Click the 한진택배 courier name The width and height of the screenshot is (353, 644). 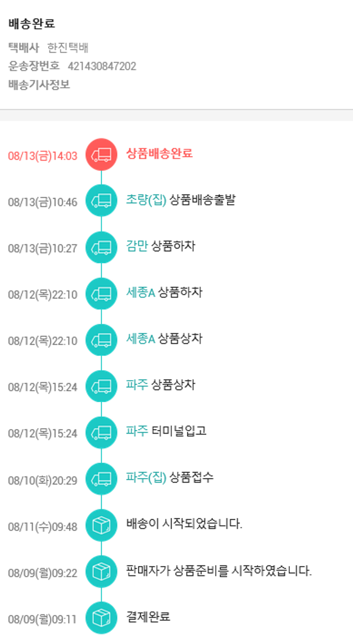click(x=68, y=48)
